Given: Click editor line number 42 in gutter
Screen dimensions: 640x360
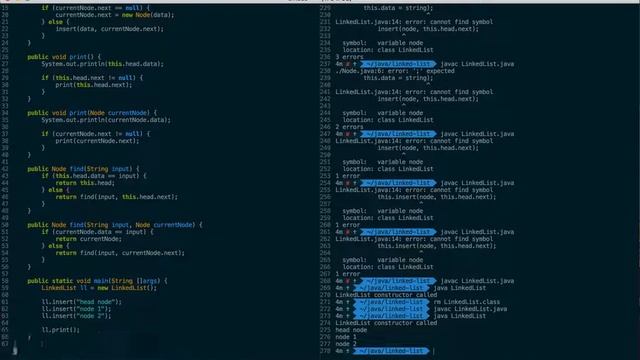Looking at the screenshot, I should 5,169.
